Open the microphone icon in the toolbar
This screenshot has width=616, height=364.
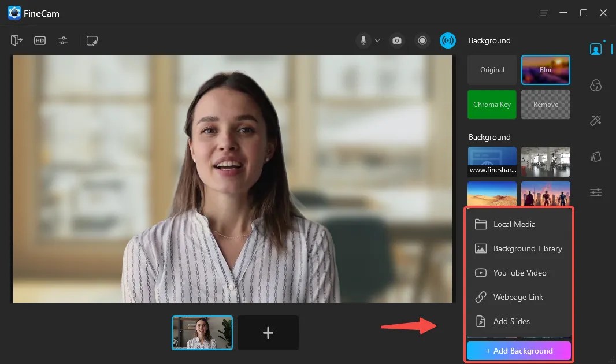(x=363, y=40)
